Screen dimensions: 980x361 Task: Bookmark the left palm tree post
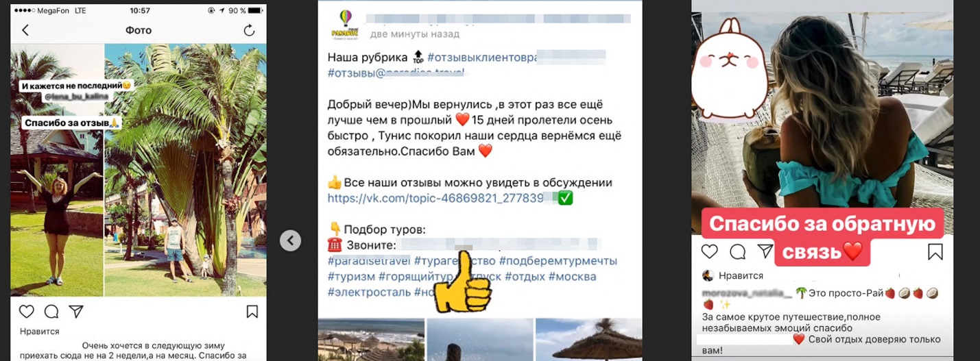click(252, 312)
